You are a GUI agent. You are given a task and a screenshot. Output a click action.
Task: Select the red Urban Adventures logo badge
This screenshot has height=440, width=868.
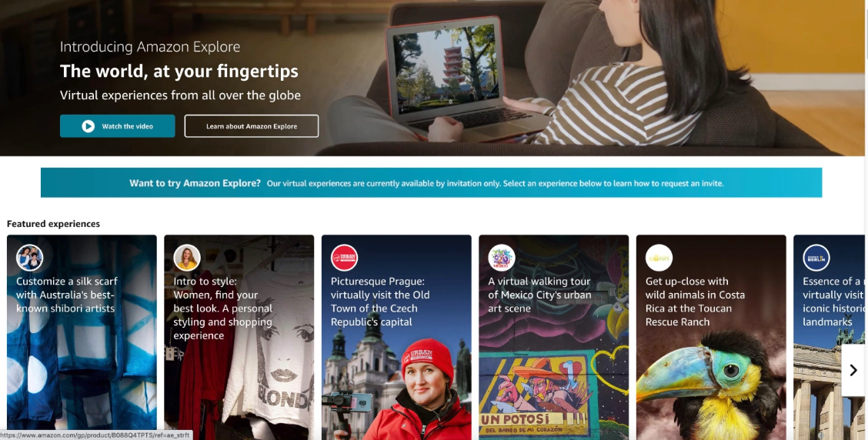coord(344,258)
